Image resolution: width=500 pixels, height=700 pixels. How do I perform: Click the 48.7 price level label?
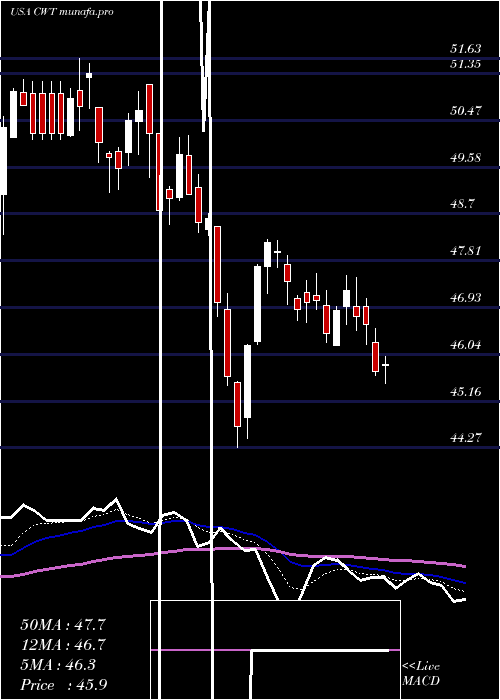[462, 204]
